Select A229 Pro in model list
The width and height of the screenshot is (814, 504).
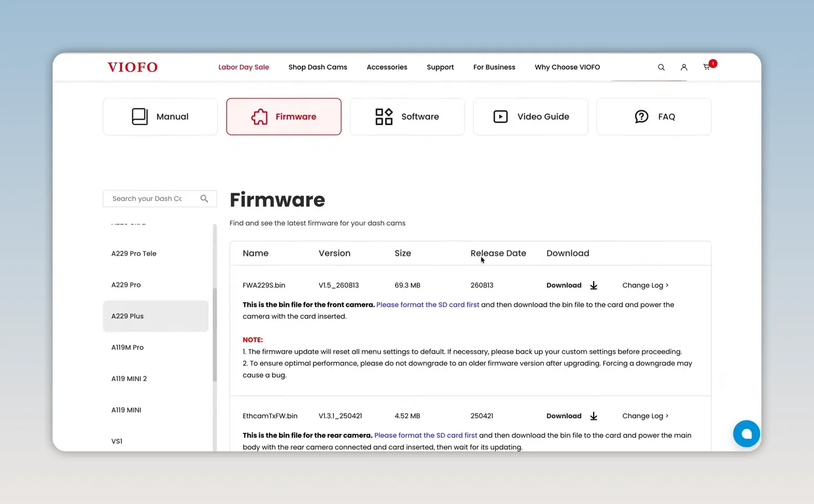click(x=156, y=285)
